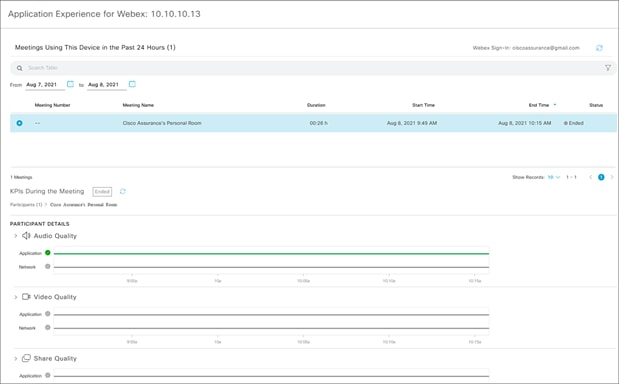The height and width of the screenshot is (384, 619).
Task: Click the Search Table input field
Action: [x=312, y=68]
